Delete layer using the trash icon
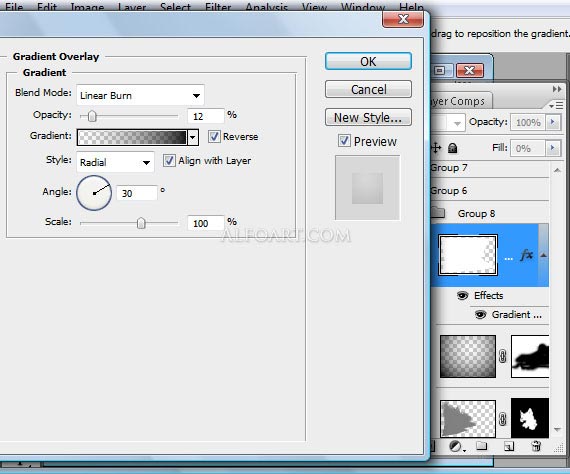570x474 pixels. click(536, 446)
